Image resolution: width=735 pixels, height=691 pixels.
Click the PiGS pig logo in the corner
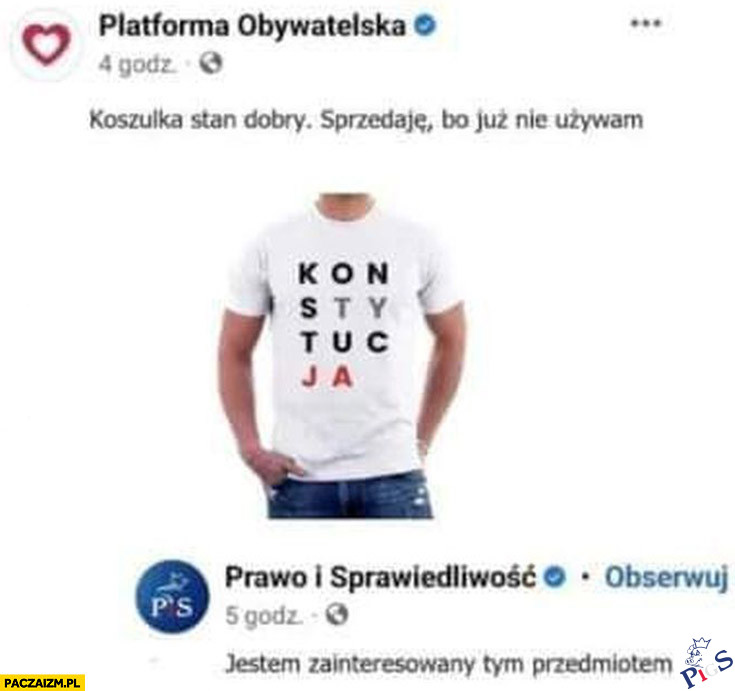point(707,662)
